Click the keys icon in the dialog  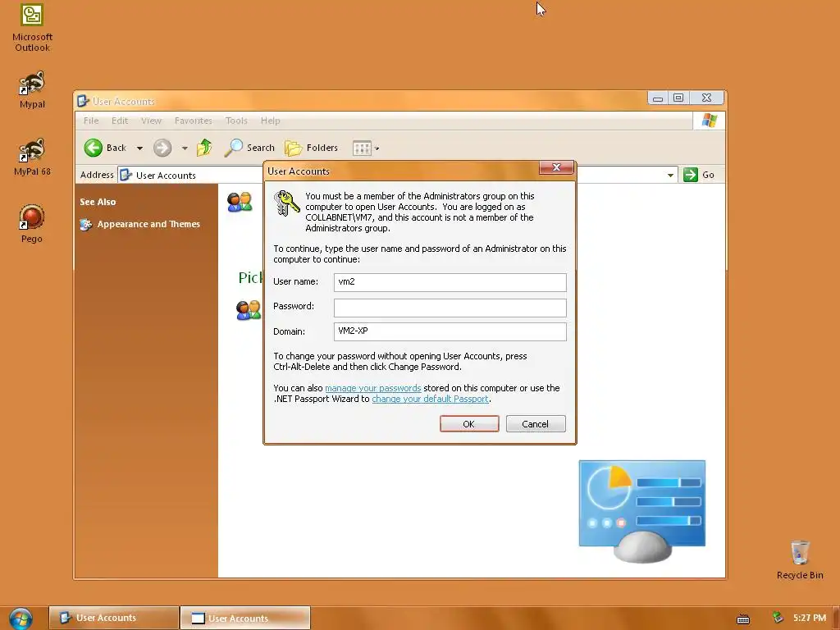[286, 203]
